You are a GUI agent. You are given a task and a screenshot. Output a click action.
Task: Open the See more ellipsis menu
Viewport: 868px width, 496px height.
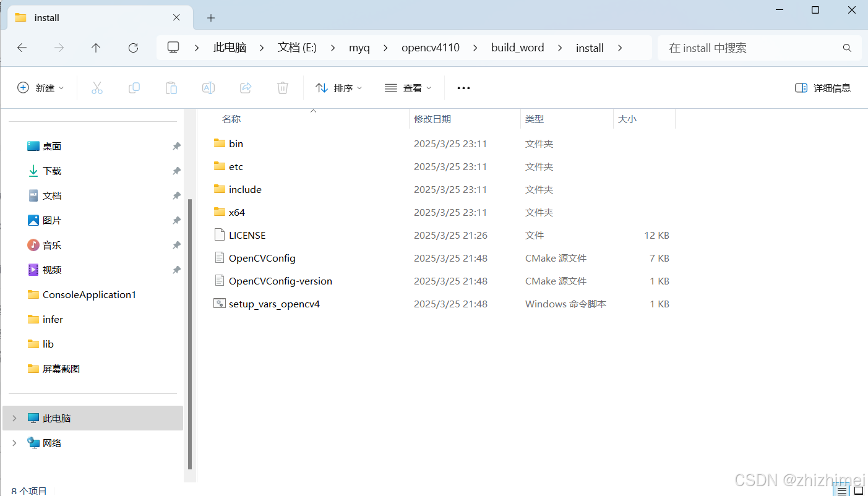pyautogui.click(x=463, y=88)
